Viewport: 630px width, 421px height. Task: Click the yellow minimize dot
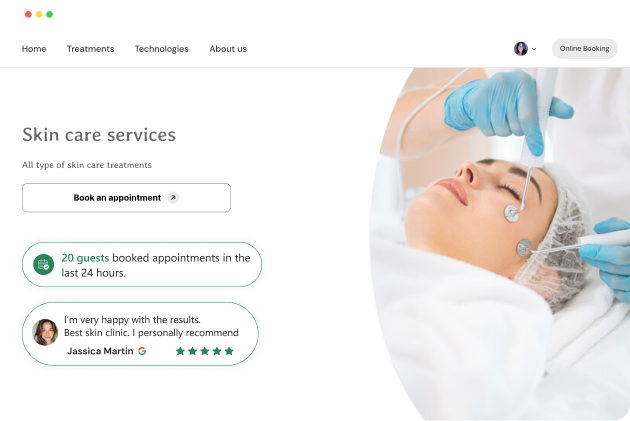tap(39, 14)
